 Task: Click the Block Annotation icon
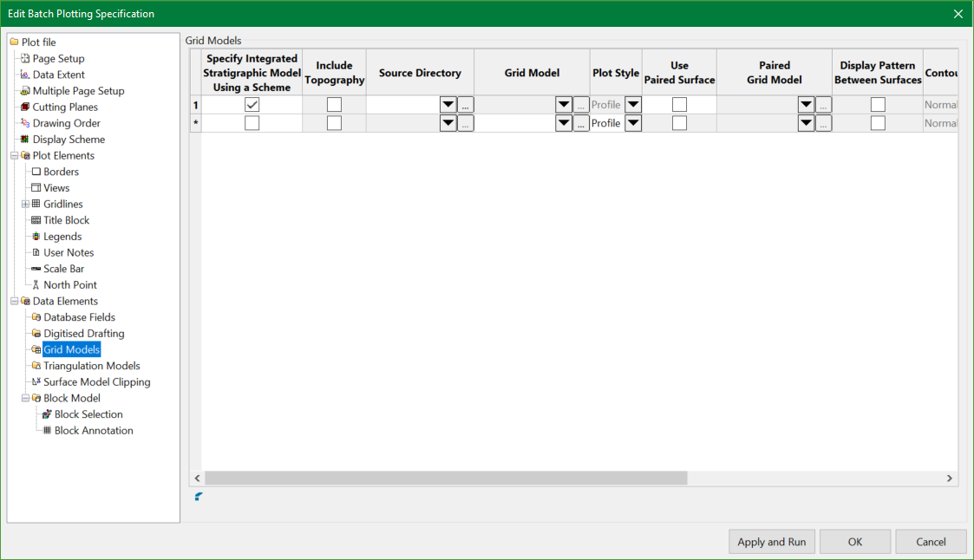tap(47, 430)
